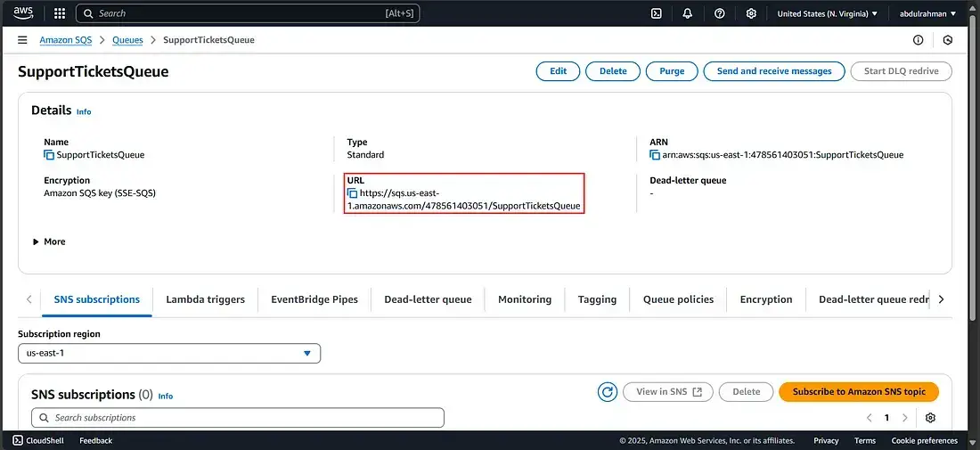Screen dimensions: 980x450
Task: Open Cookie preferences in footer
Action: (x=925, y=440)
